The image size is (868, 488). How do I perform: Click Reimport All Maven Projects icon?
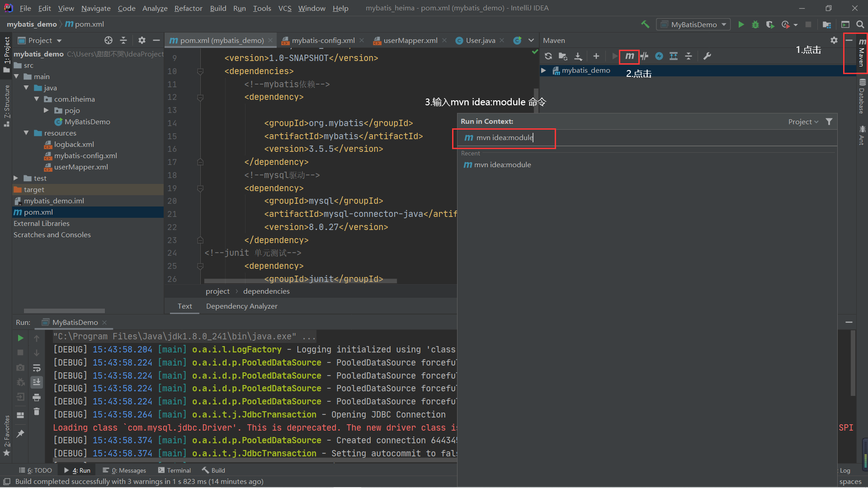coord(548,56)
